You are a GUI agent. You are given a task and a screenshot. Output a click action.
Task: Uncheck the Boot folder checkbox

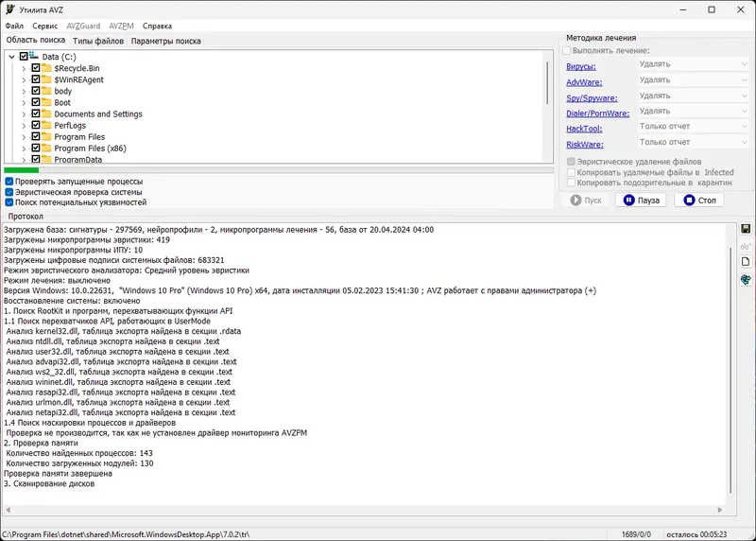point(36,102)
